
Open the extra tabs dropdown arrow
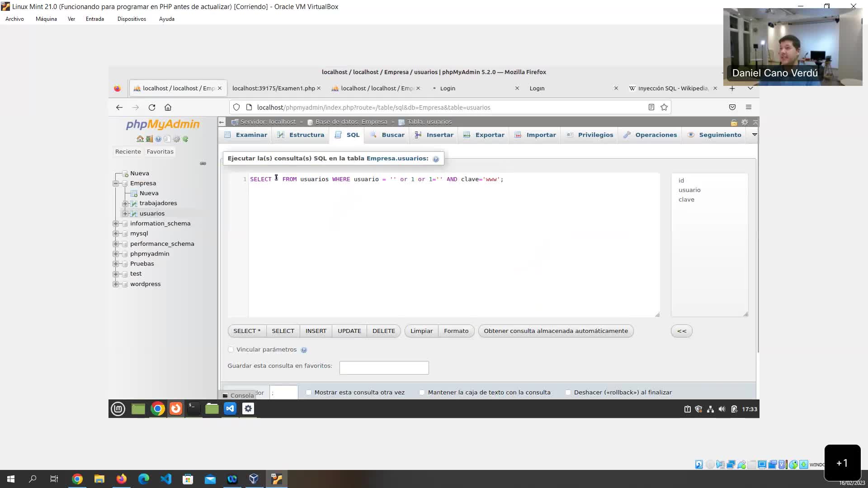[x=754, y=134]
